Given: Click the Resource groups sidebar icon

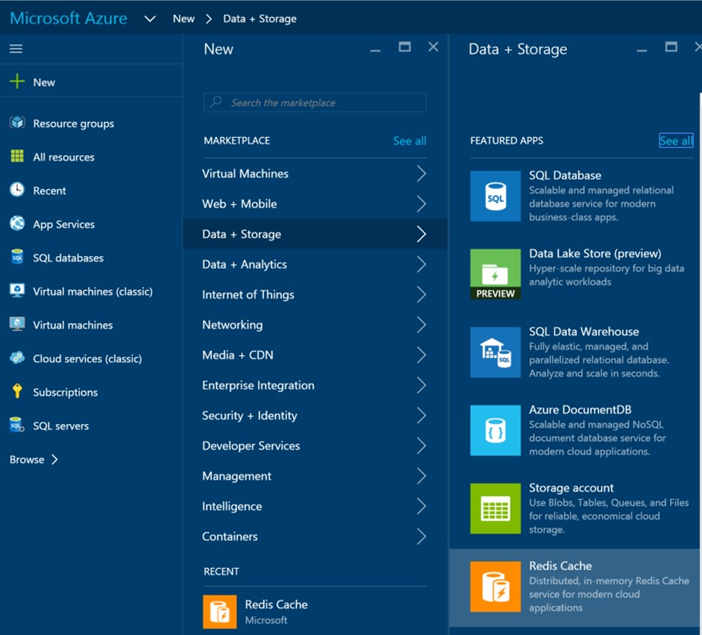Looking at the screenshot, I should (x=17, y=123).
